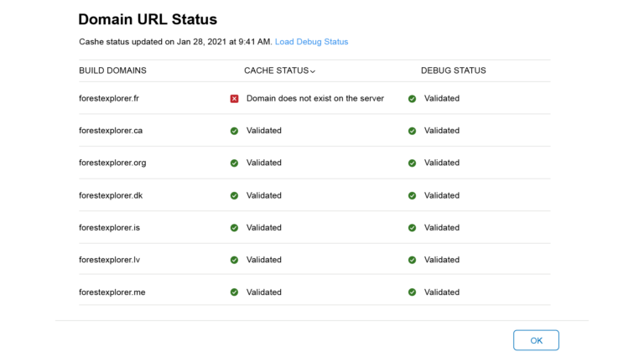
Task: Click the green debug check icon for forestexplorer.fr
Action: (412, 99)
